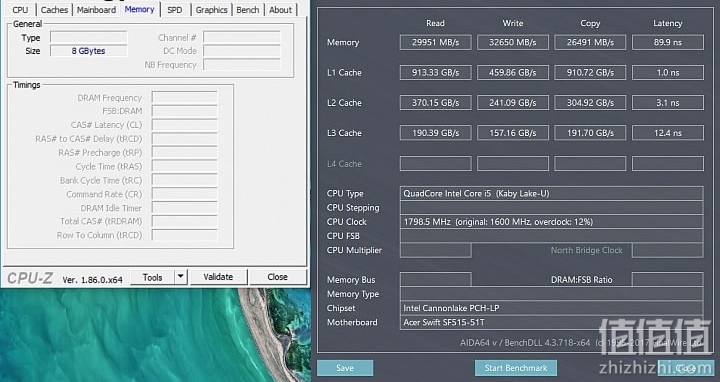Screen dimensions: 720x382
Task: Click the Tools button in CPU-Z
Action: 152,277
